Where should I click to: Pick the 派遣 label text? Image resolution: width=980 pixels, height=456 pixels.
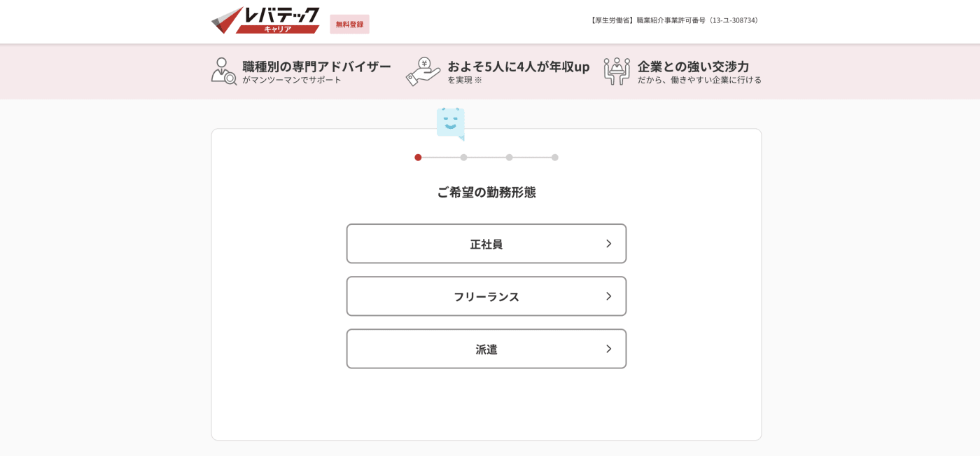click(x=486, y=349)
